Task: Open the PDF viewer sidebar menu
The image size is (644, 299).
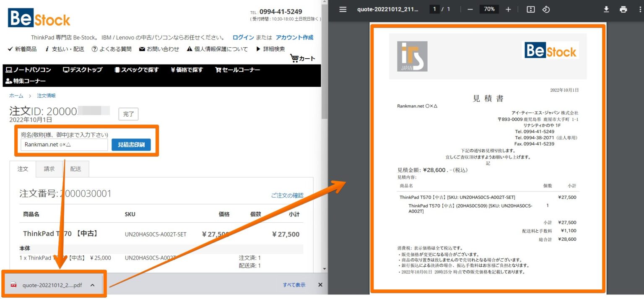Action: [x=343, y=9]
